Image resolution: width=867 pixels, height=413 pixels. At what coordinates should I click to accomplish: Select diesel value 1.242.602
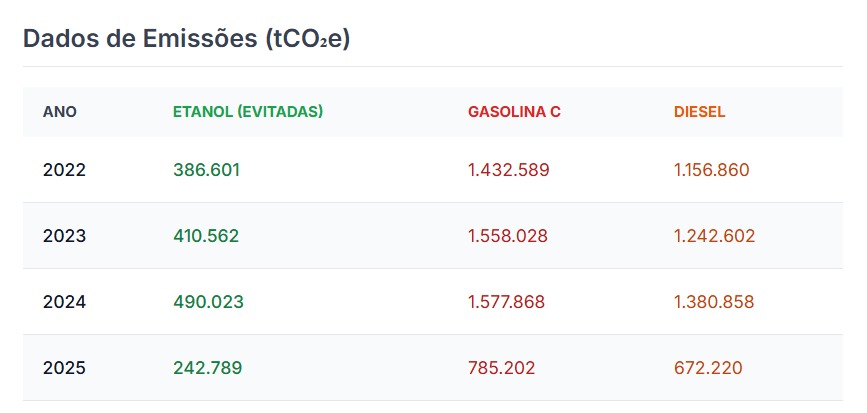click(715, 236)
